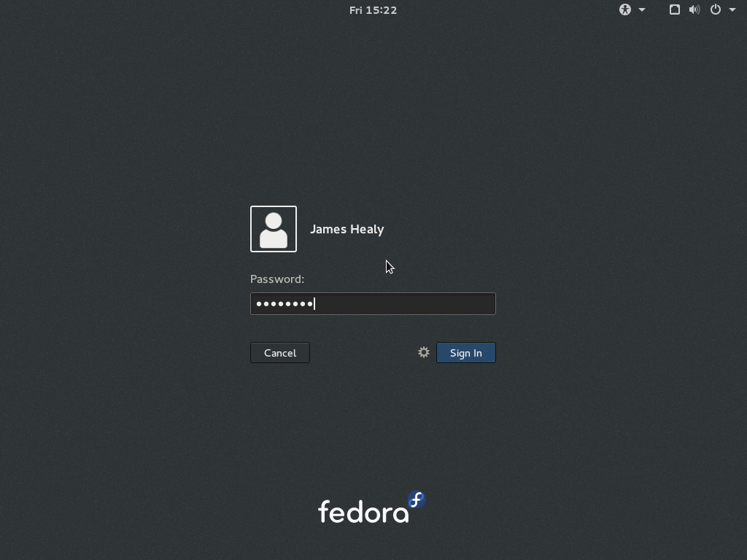
Task: Open the accessibility menu icon
Action: click(625, 9)
